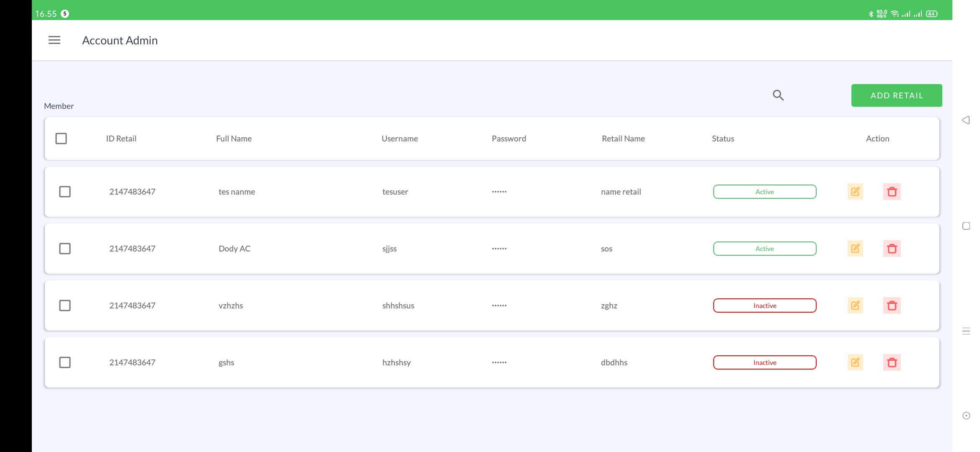The image size is (980, 452).
Task: Tap the Android back navigation triangle
Action: (x=966, y=121)
